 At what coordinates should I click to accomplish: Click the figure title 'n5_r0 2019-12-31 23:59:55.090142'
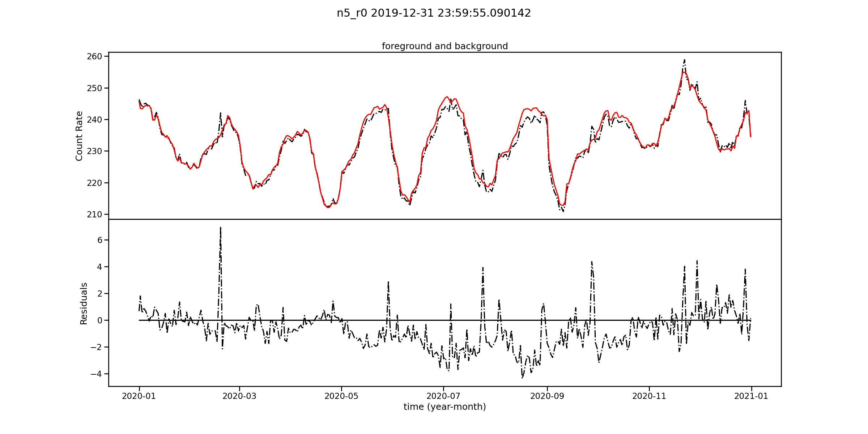(x=434, y=13)
